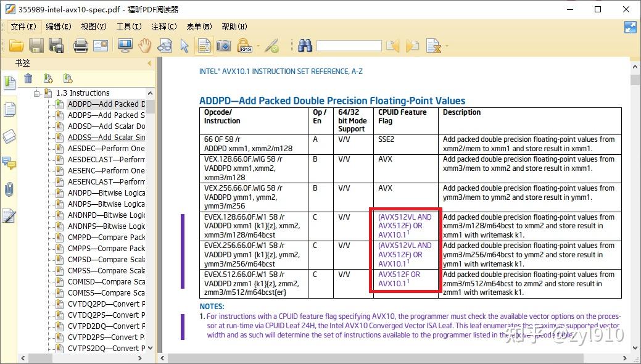Go to next search result icon
Screen dimensions: 641x364
412,46
